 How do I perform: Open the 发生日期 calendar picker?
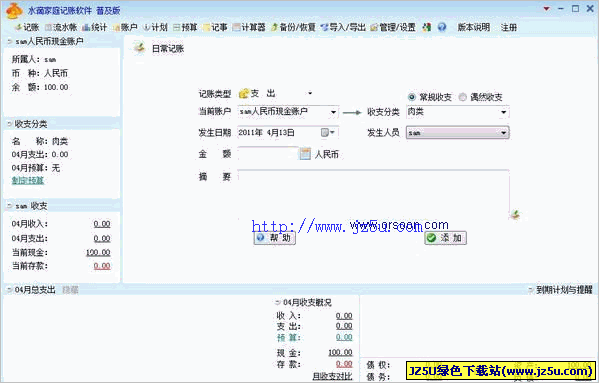point(328,133)
